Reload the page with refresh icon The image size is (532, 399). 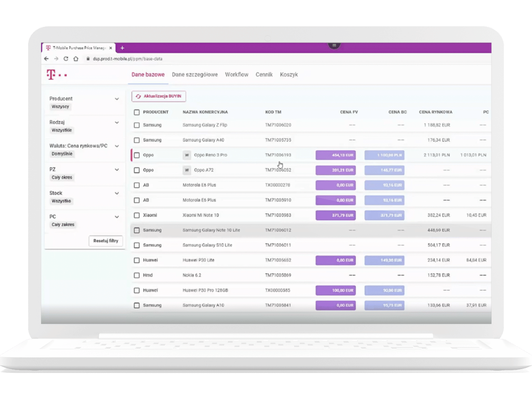(x=66, y=59)
